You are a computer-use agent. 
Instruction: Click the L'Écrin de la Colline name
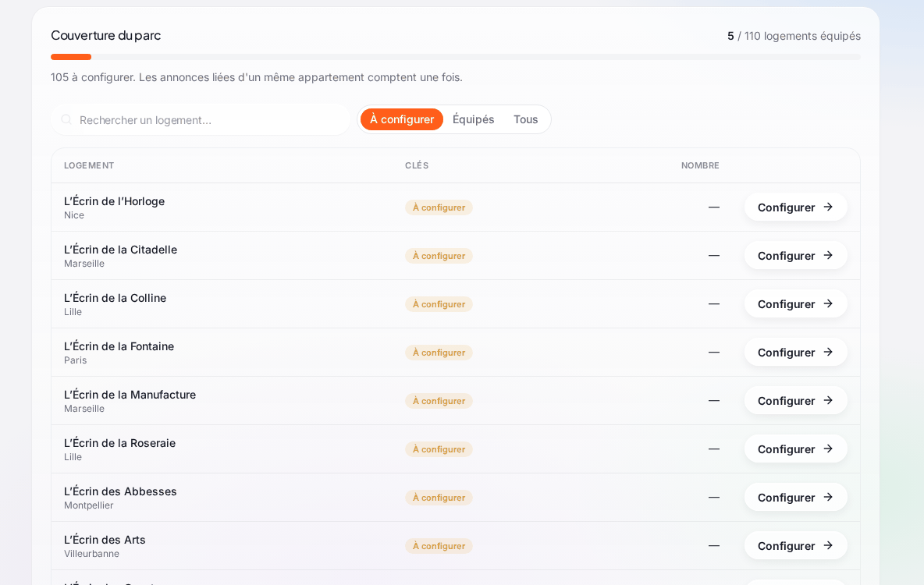[x=115, y=297]
